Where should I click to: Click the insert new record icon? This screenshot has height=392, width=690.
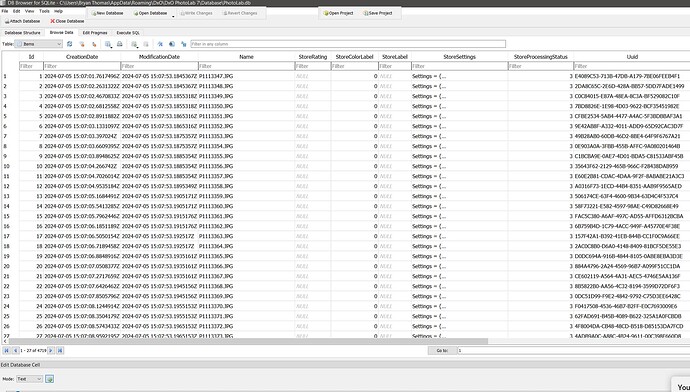point(134,44)
